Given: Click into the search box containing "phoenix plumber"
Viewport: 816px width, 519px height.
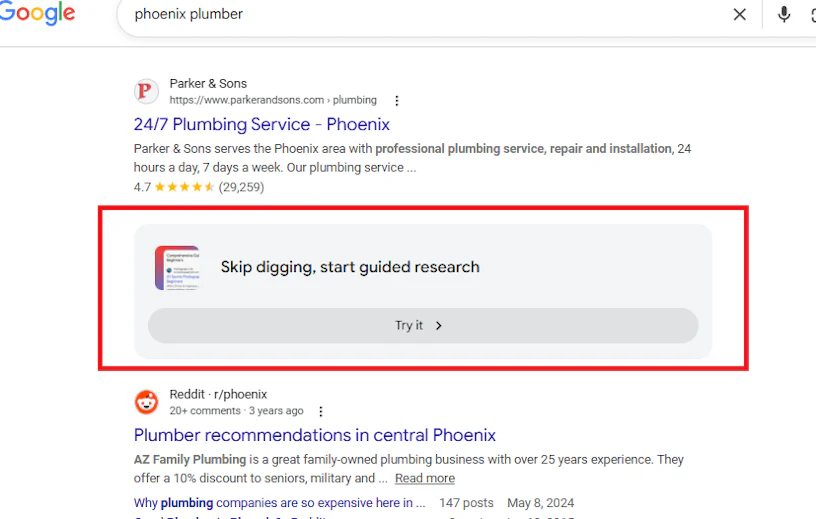Looking at the screenshot, I should [x=420, y=15].
